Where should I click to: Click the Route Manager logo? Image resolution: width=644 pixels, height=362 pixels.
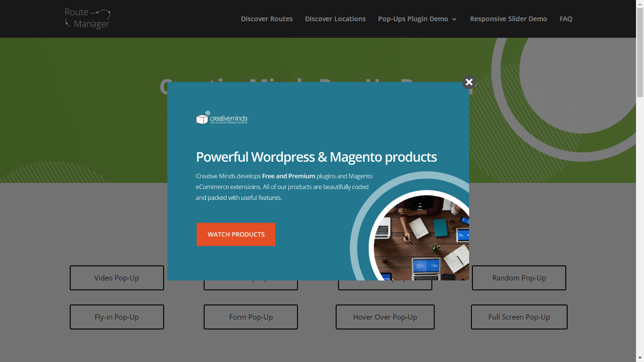(88, 19)
